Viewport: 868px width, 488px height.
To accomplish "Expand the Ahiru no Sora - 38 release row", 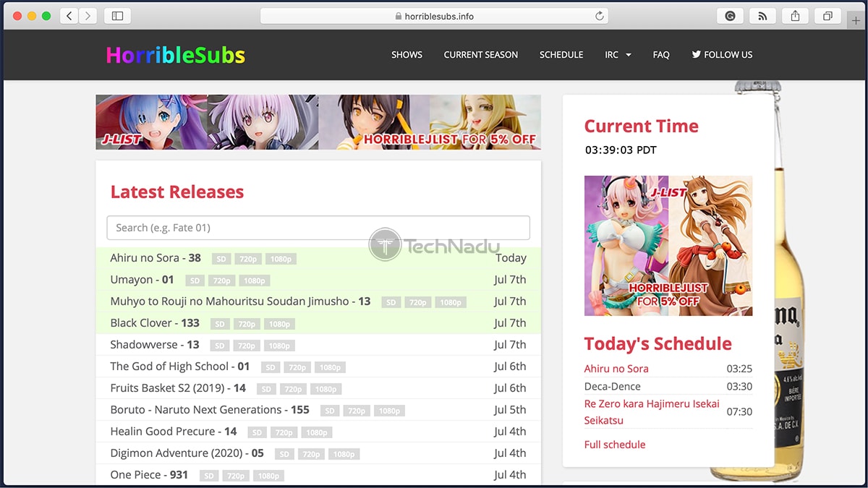I will [318, 258].
